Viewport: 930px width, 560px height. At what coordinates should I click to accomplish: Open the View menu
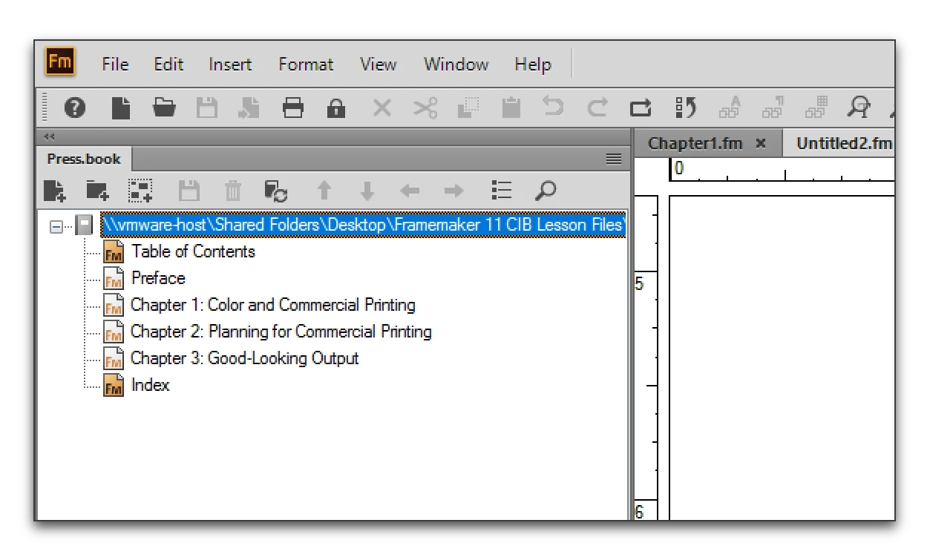coord(378,64)
